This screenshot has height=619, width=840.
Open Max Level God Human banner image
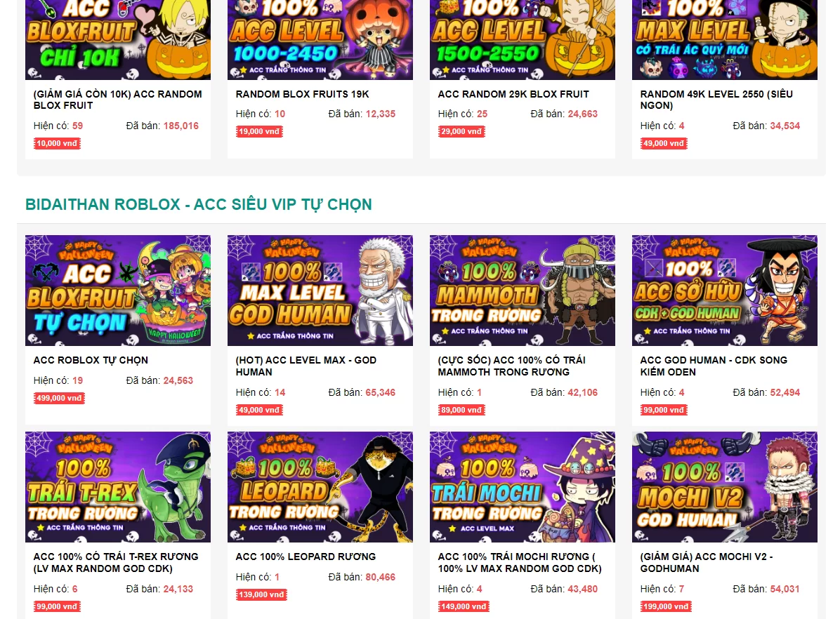coord(320,291)
